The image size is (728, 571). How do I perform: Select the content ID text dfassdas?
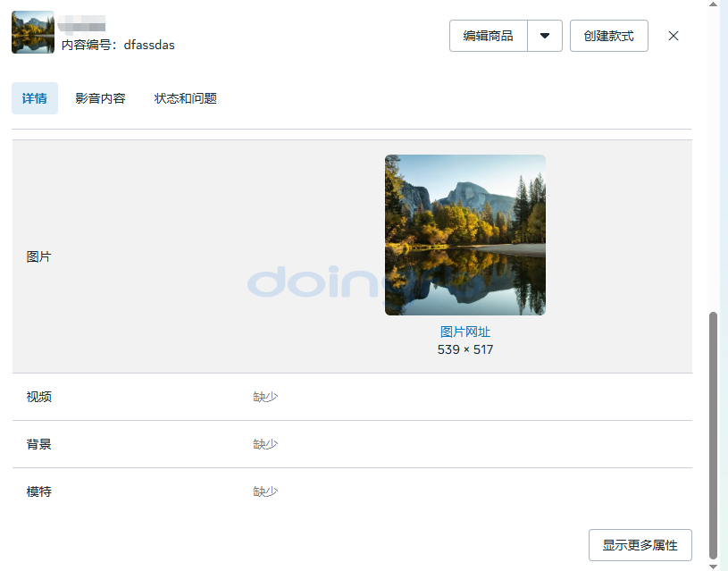coord(149,45)
